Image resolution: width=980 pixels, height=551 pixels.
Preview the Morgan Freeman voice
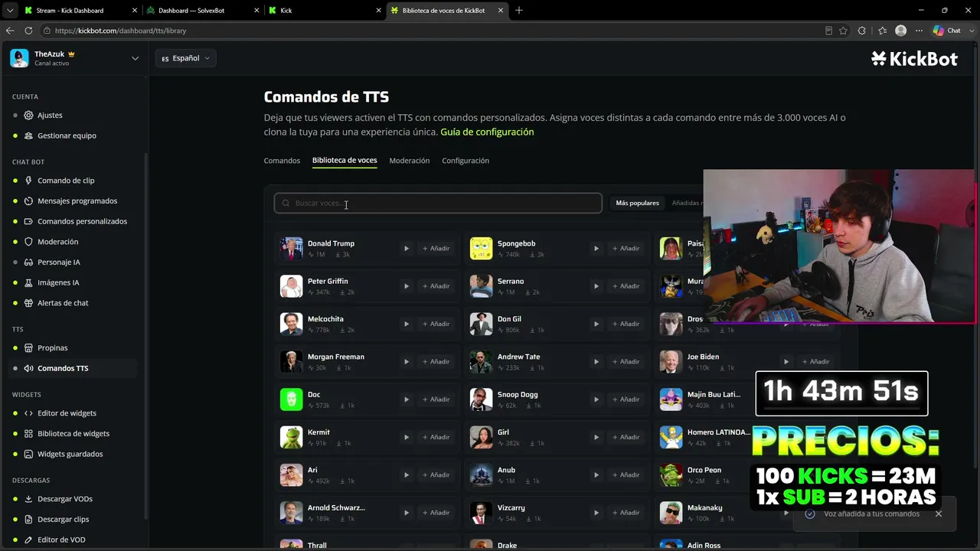[407, 361]
